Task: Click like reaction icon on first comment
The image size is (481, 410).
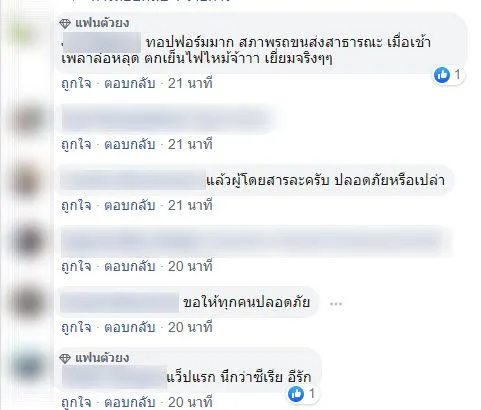Action: point(442,75)
